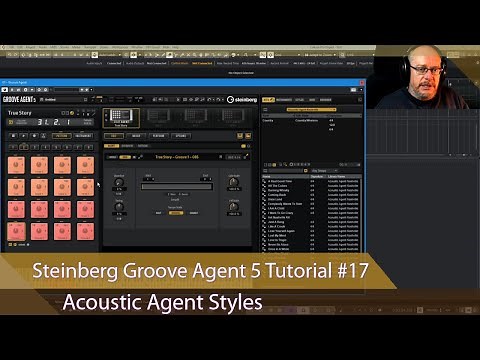Screen dimensions: 480x360
Task: Trigger the outlined selected pad in bottom row
Action: click(x=16, y=231)
